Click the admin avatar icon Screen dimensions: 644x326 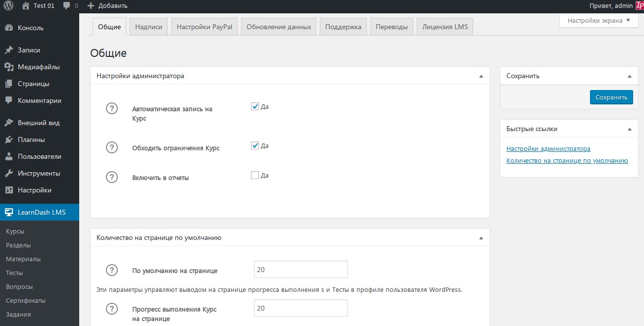click(x=639, y=5)
